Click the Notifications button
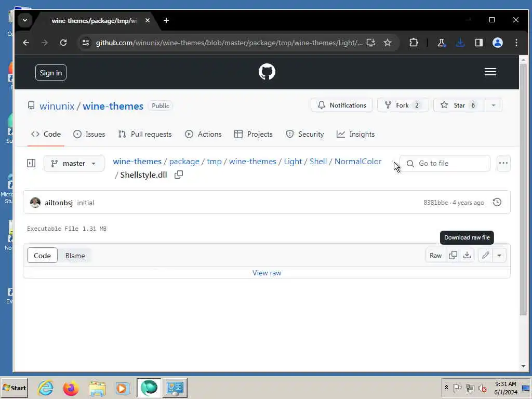The height and width of the screenshot is (399, 532). pyautogui.click(x=342, y=105)
